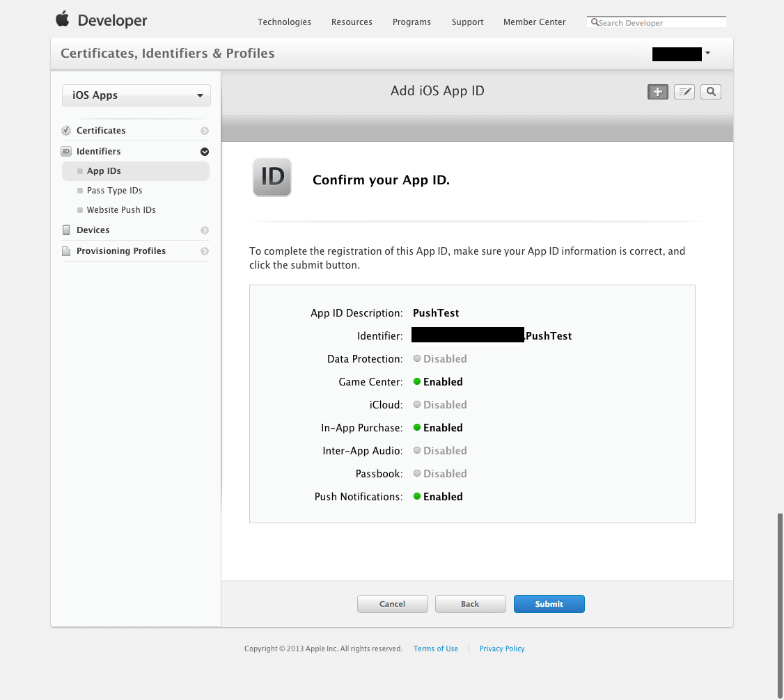Expand the Provisioning Profiles section arrow

coord(205,251)
